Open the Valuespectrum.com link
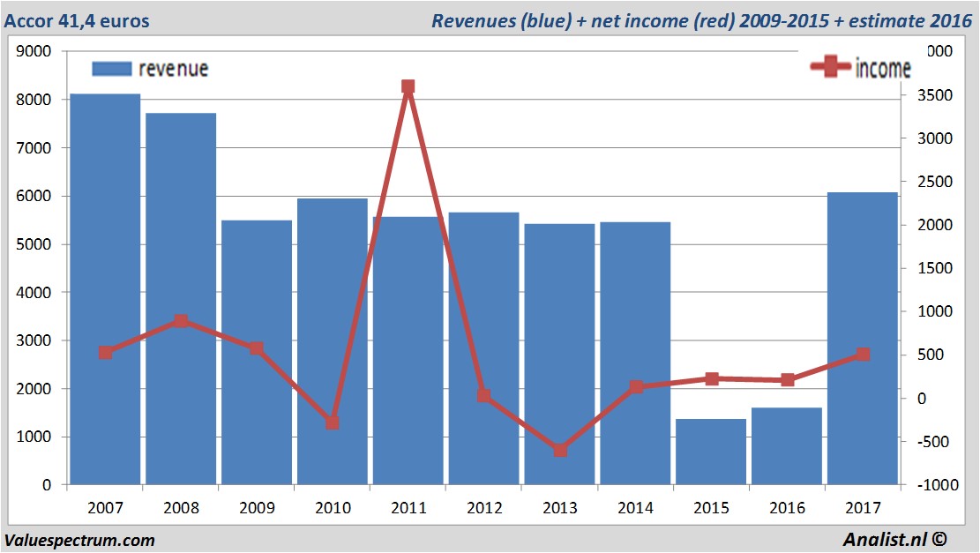The image size is (980, 553). click(x=79, y=540)
